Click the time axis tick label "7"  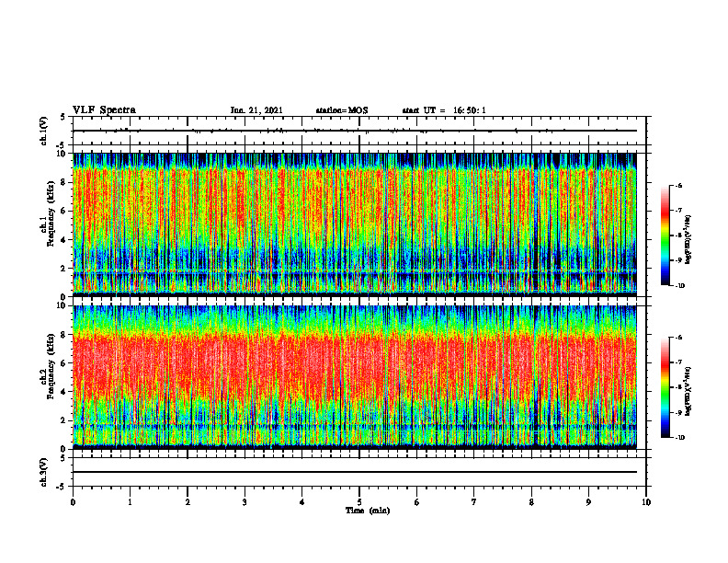click(x=474, y=502)
